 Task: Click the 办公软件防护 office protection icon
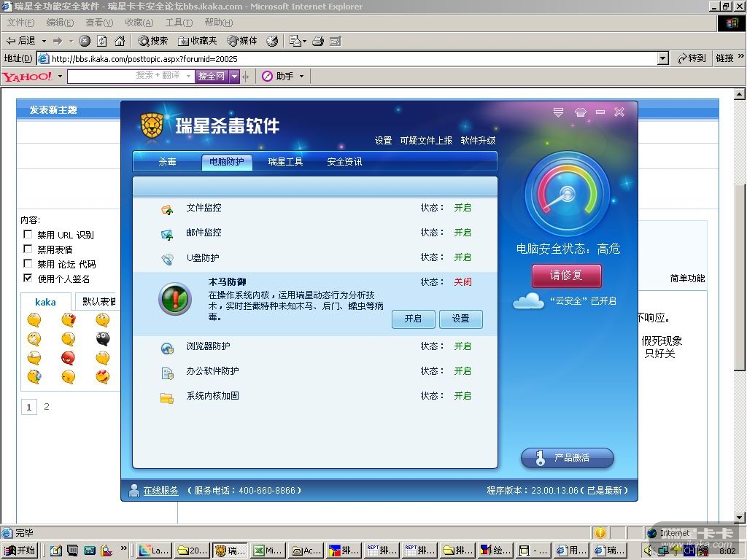tap(167, 373)
